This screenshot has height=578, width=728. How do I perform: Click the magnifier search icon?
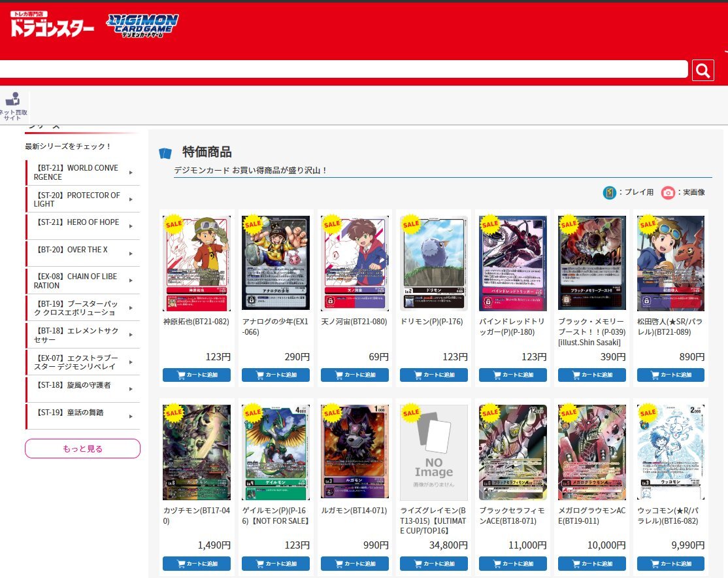tap(703, 70)
